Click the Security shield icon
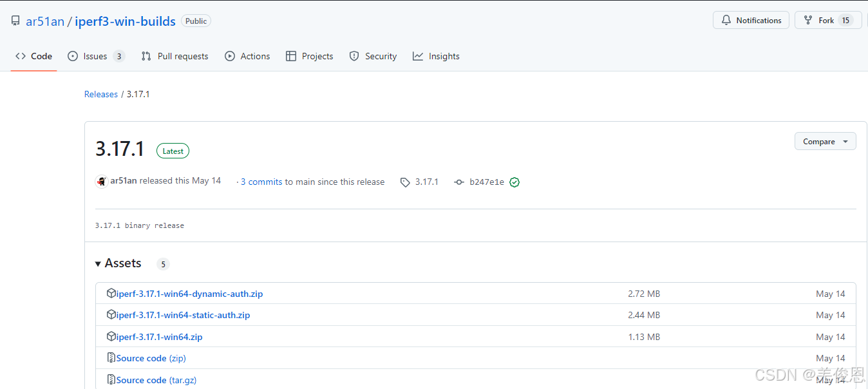 click(354, 56)
